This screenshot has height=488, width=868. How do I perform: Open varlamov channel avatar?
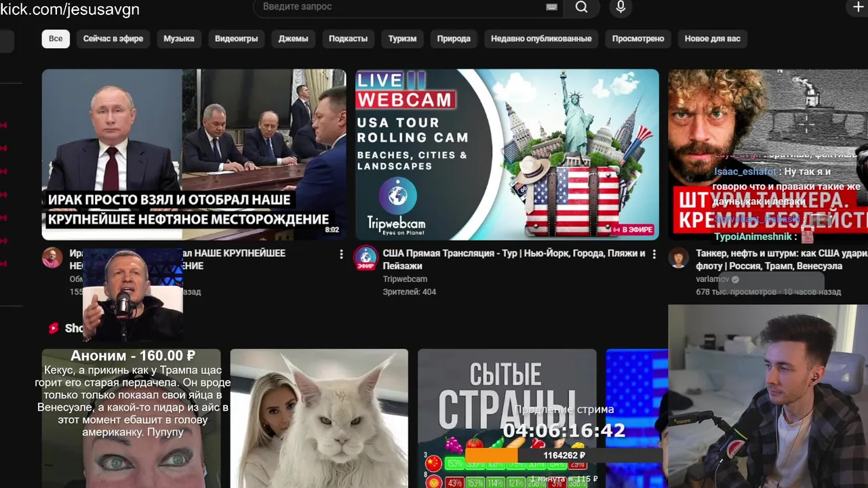click(679, 258)
